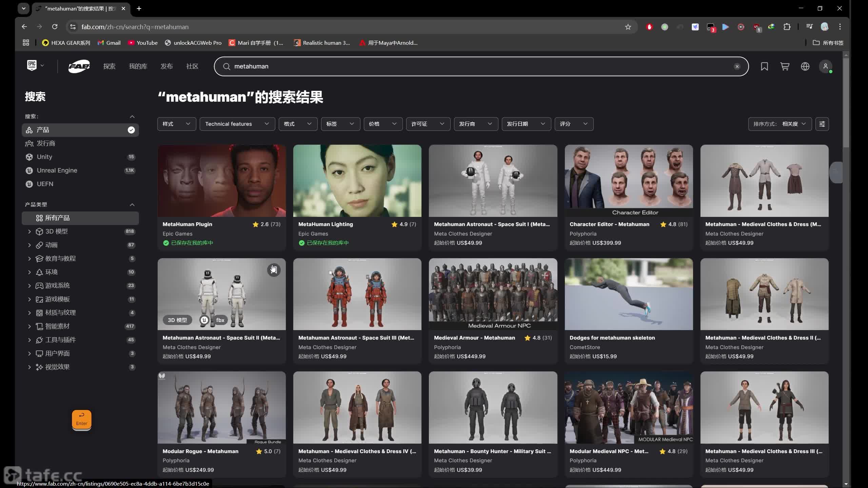Filter results by Unity
The image size is (868, 488).
click(x=80, y=157)
